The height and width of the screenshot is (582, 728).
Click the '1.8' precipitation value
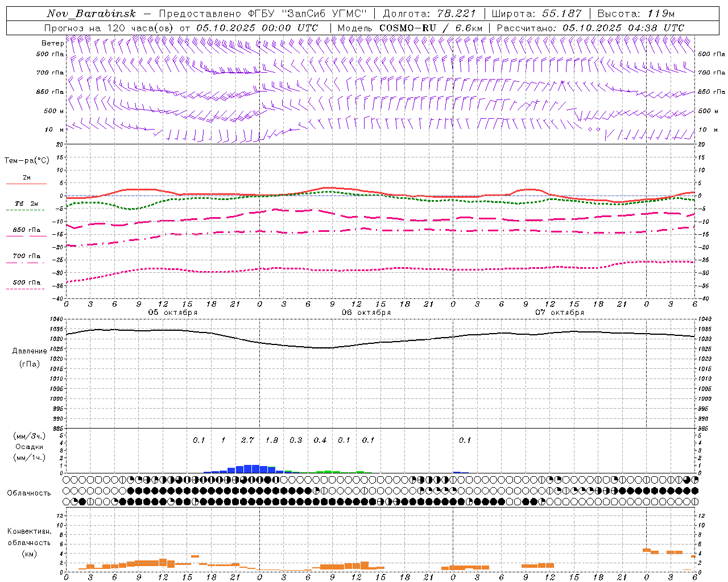[272, 440]
